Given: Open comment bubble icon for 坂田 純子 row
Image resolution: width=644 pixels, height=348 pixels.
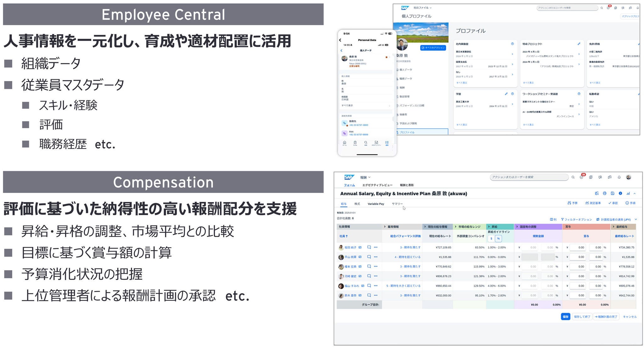Looking at the screenshot, I should [369, 247].
